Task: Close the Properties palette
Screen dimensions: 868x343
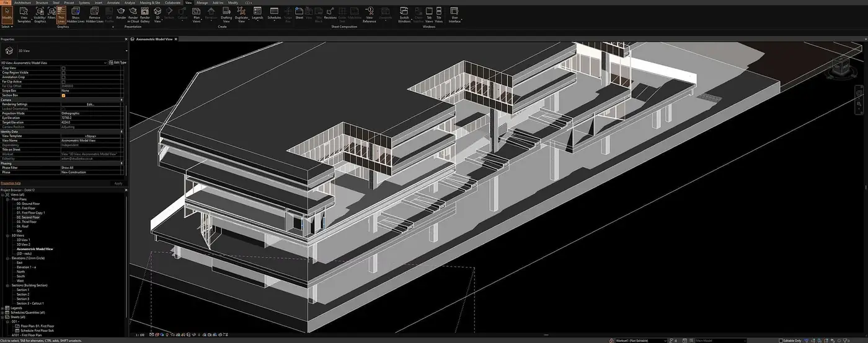Action: coord(125,40)
